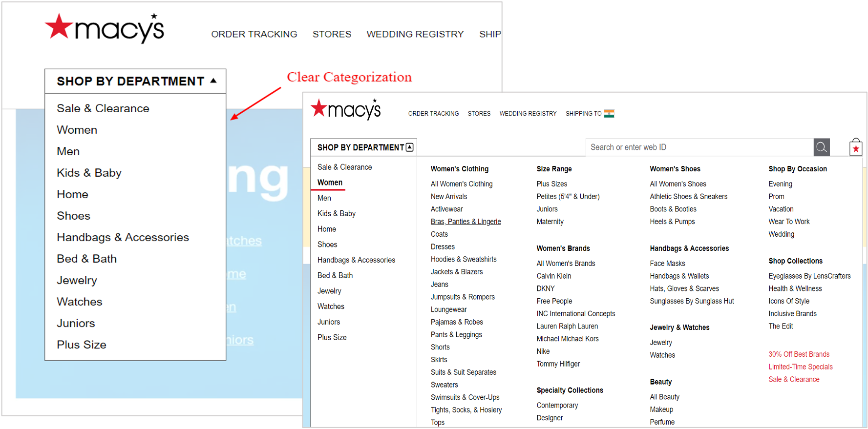Open Tommy Hilfiger link
The height and width of the screenshot is (429, 868).
(558, 364)
